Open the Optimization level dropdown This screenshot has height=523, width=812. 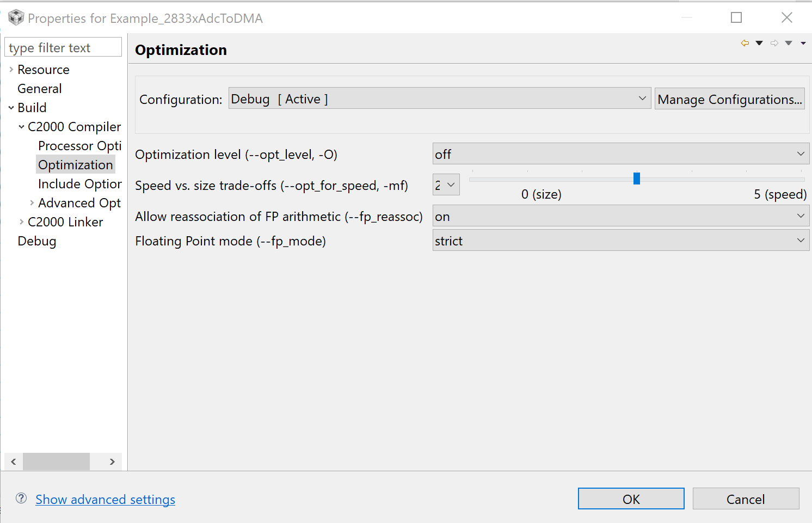pyautogui.click(x=620, y=154)
